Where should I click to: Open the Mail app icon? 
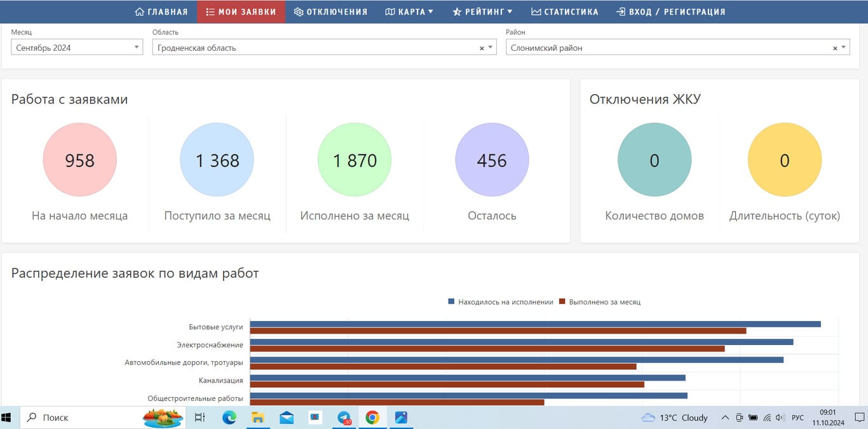tap(287, 418)
